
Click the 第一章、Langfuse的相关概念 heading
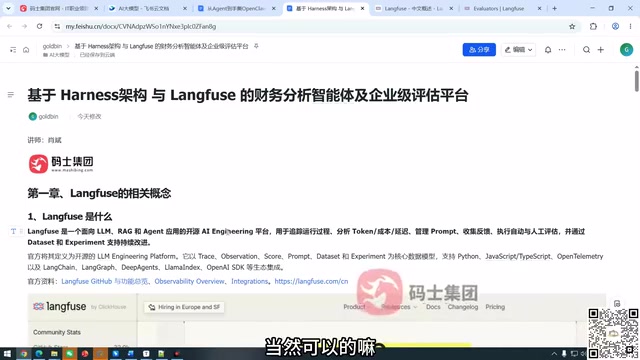pyautogui.click(x=99, y=193)
